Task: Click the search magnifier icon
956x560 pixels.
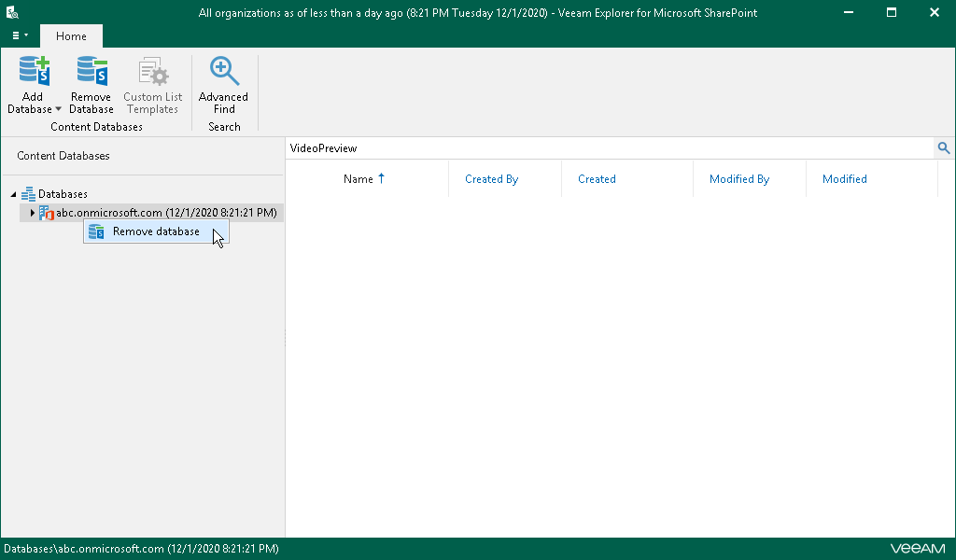Action: click(x=944, y=148)
